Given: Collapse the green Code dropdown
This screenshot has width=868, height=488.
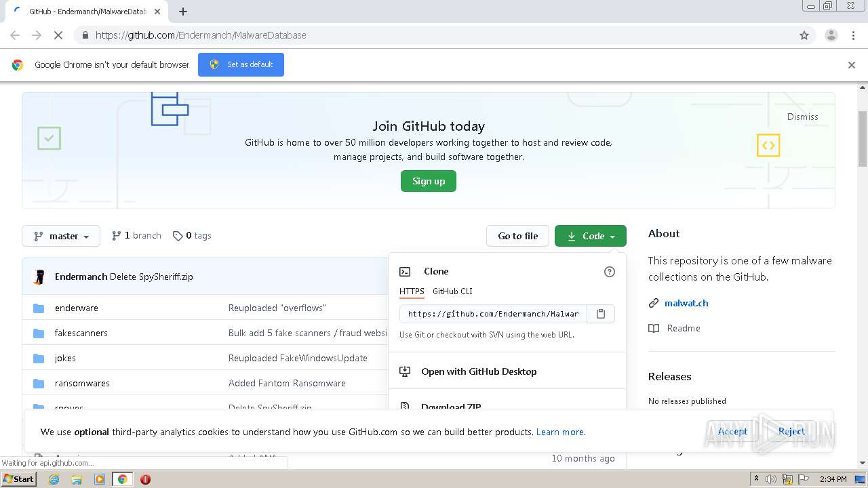Looking at the screenshot, I should coord(590,236).
